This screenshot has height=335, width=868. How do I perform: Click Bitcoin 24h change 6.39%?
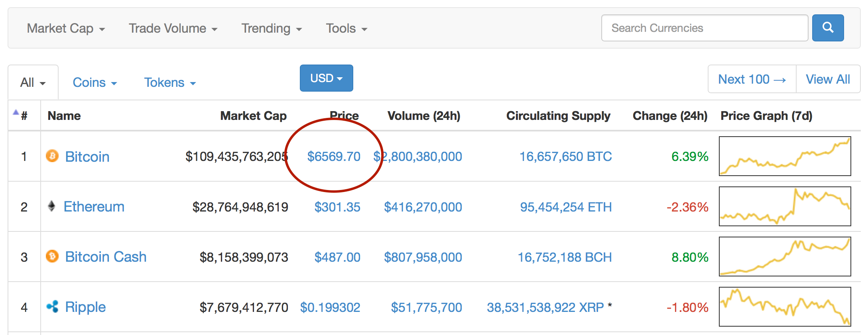(x=690, y=157)
